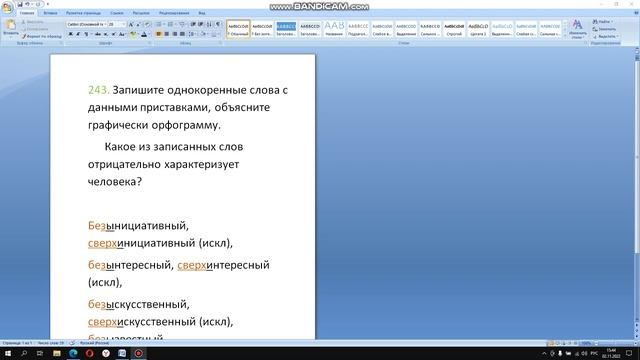
Task: Apply superscript formatting
Action: click(114, 34)
